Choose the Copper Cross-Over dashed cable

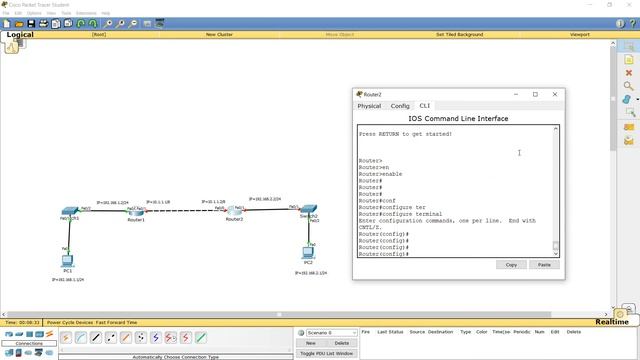tap(111, 338)
